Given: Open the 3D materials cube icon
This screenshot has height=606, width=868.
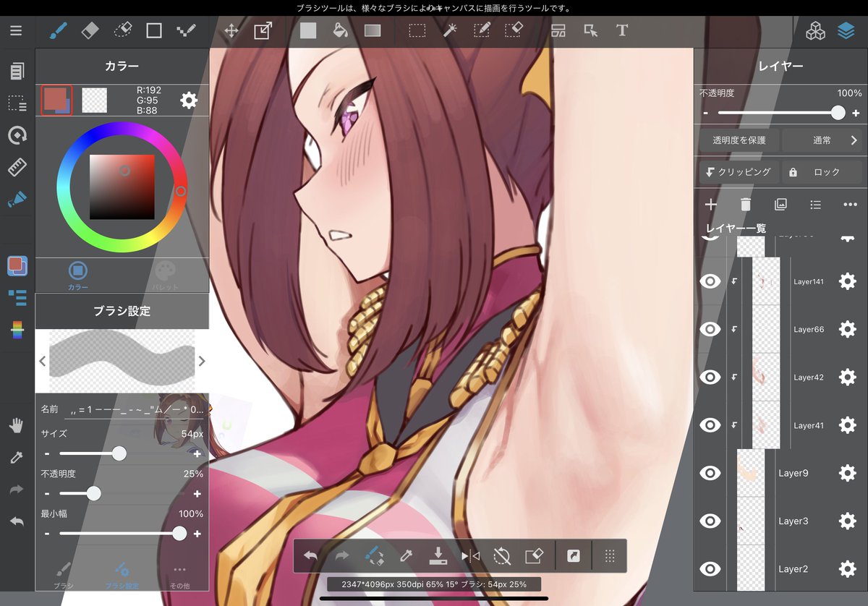Looking at the screenshot, I should [x=816, y=30].
